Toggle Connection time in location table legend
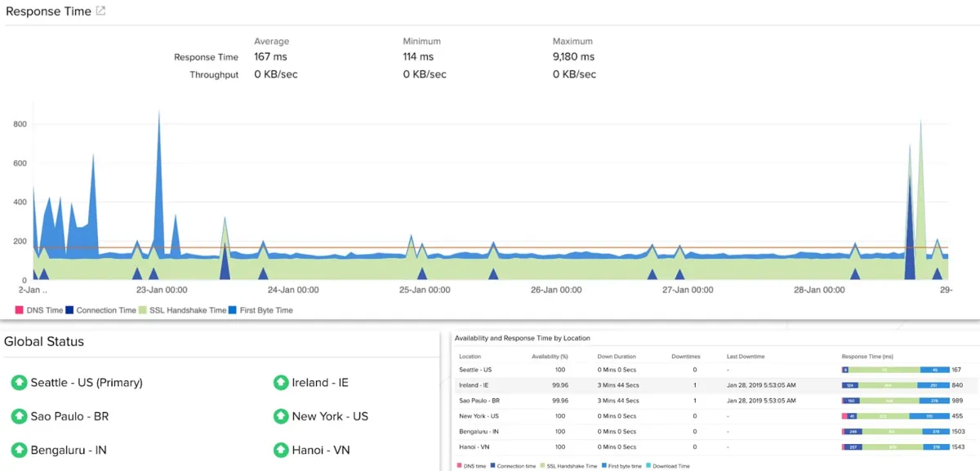 [513, 466]
